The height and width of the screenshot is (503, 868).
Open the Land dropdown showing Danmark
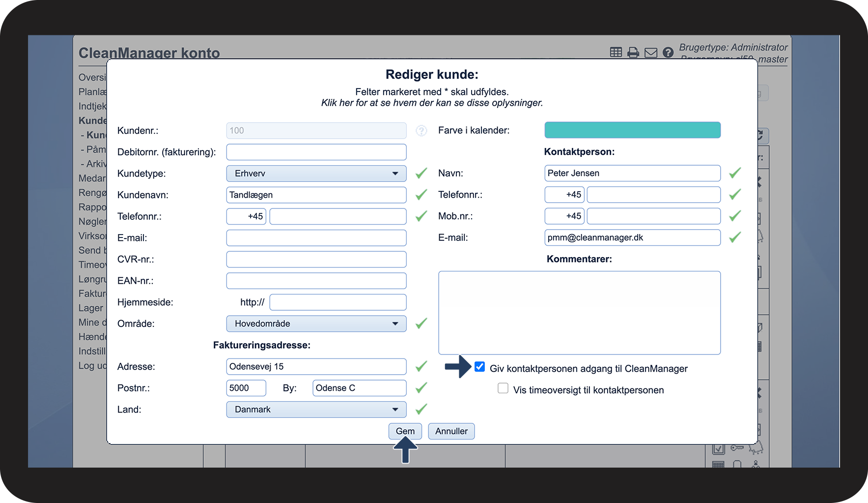pos(316,410)
